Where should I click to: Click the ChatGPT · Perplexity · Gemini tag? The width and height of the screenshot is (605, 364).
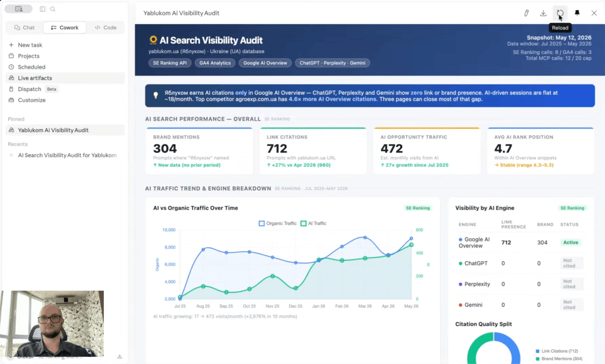point(332,63)
